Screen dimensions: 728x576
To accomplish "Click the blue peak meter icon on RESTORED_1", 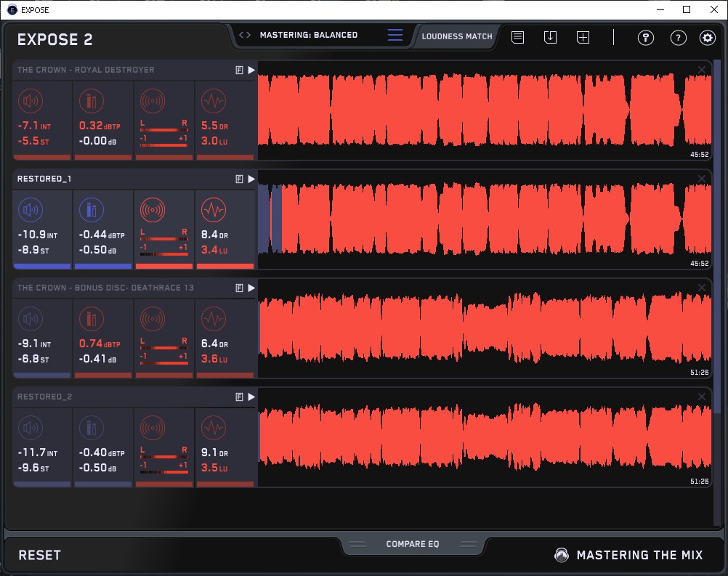I will click(x=92, y=210).
